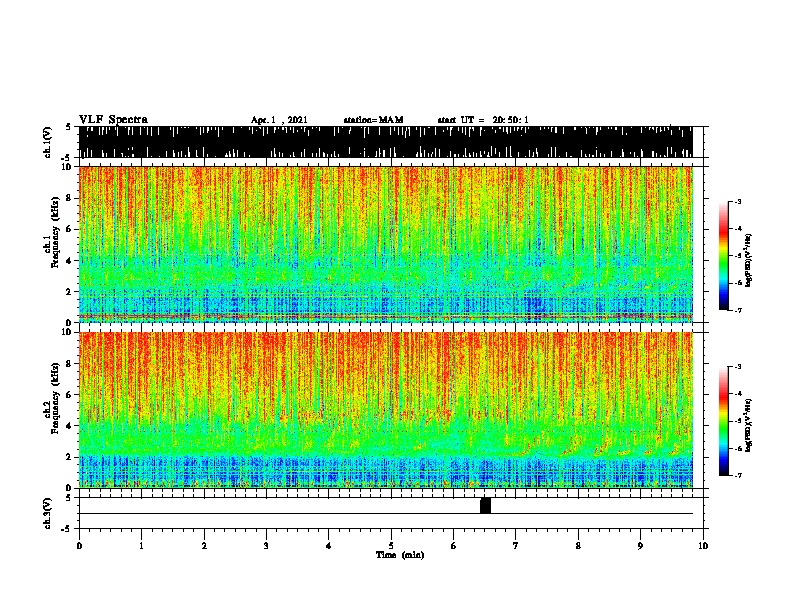Click the 'VLF Spectra' title text
The height and width of the screenshot is (612, 792).
click(x=113, y=120)
